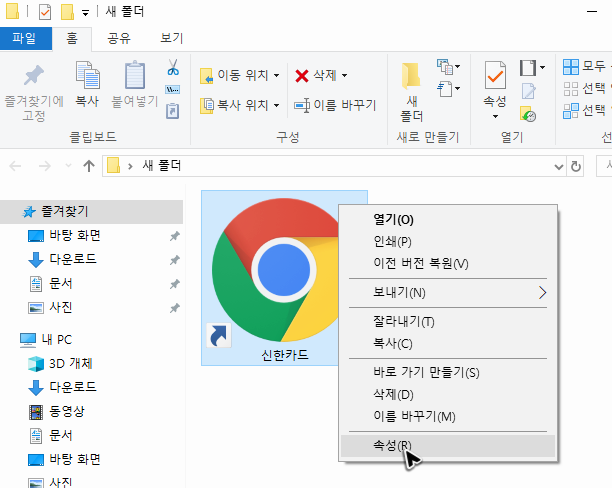Open pinned 다운로드 under 즐겨찾기
The image size is (612, 488).
73,259
